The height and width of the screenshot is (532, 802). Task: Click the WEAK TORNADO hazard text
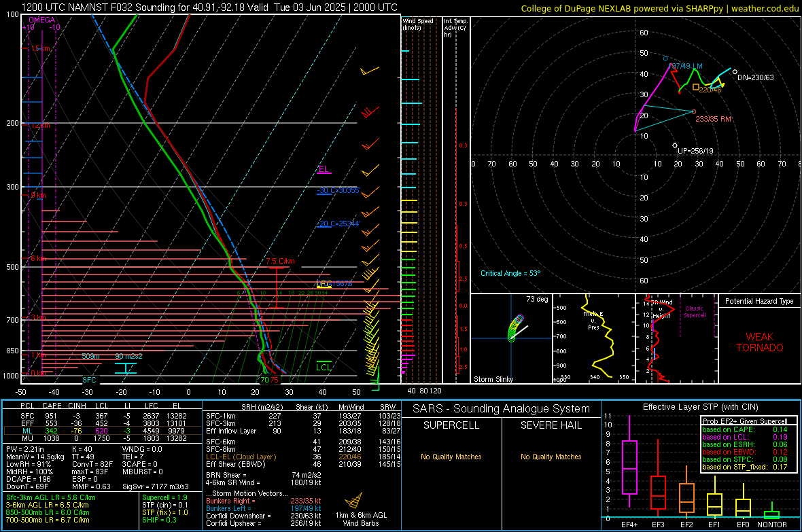click(760, 342)
